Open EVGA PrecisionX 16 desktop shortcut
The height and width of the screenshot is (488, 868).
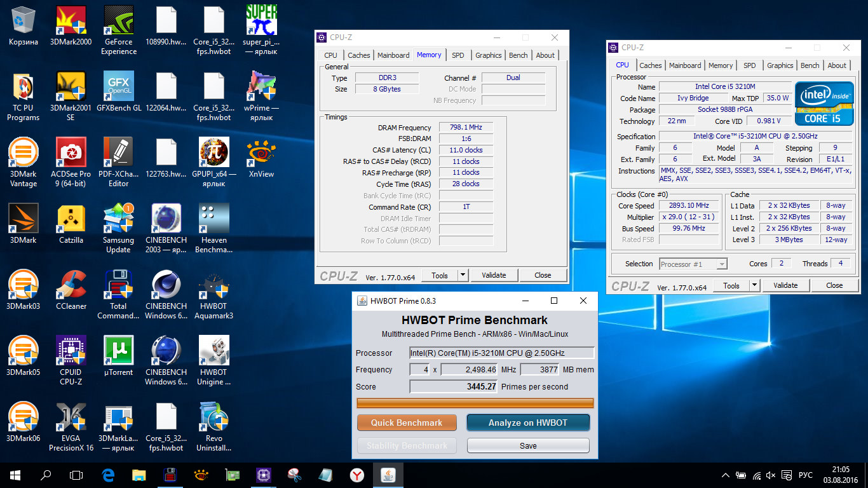(71, 427)
